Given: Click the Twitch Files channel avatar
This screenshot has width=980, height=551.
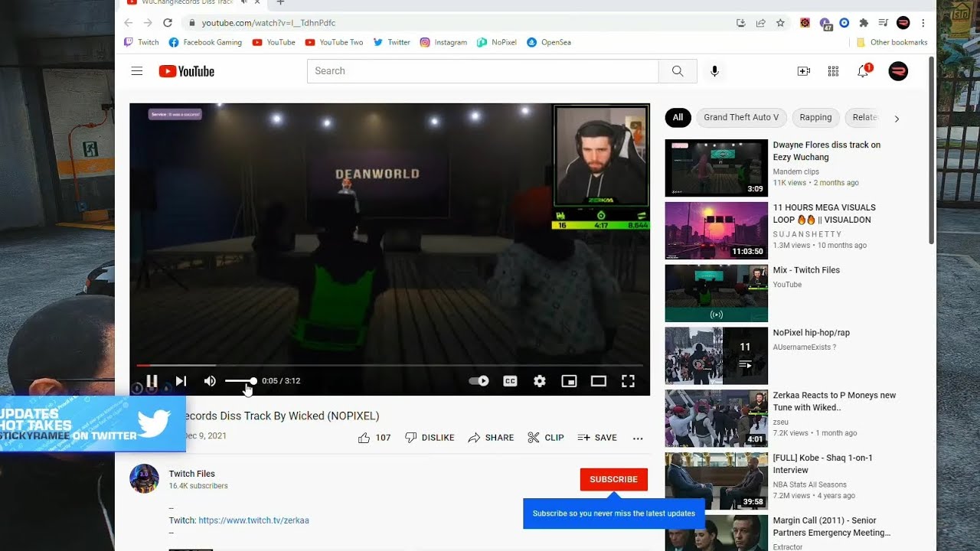Looking at the screenshot, I should 144,478.
